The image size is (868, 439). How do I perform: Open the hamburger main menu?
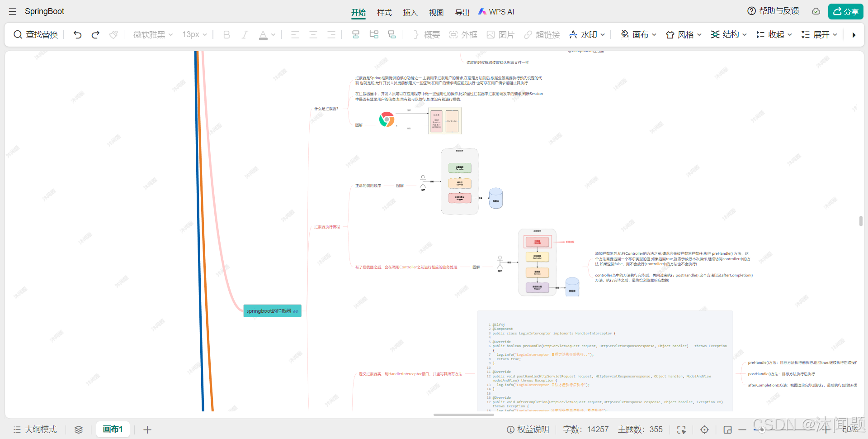tap(12, 11)
